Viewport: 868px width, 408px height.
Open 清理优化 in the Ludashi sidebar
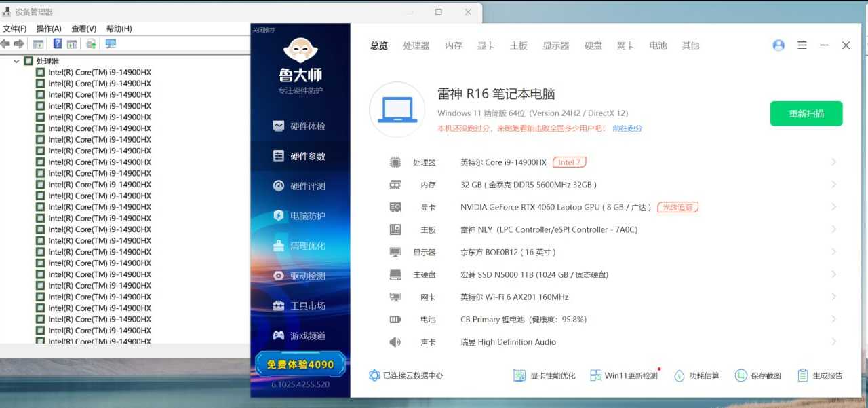[300, 246]
